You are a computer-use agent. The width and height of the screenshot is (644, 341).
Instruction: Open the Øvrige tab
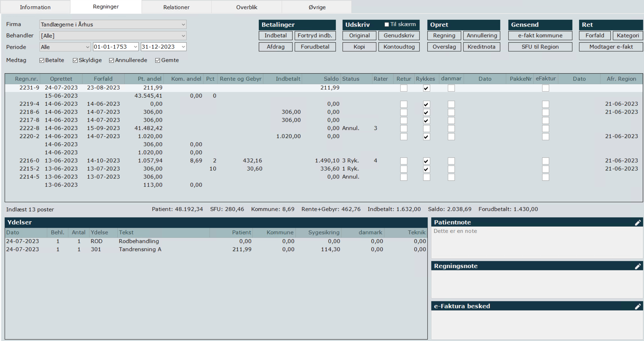(317, 7)
